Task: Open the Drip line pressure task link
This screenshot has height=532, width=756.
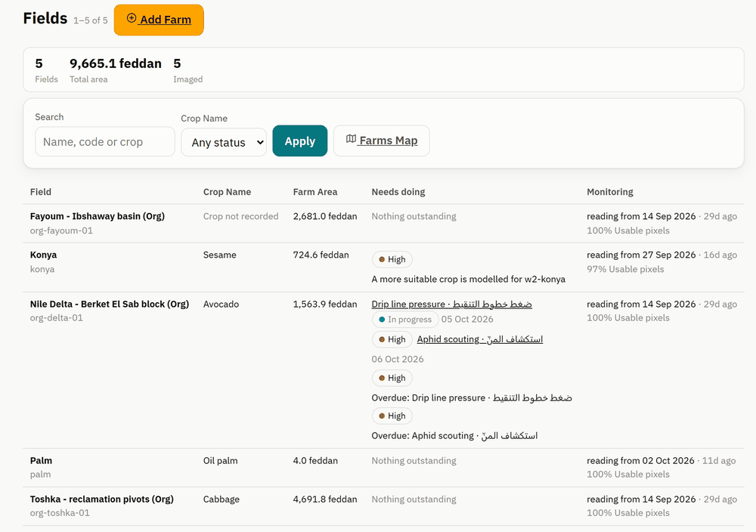Action: tap(452, 304)
